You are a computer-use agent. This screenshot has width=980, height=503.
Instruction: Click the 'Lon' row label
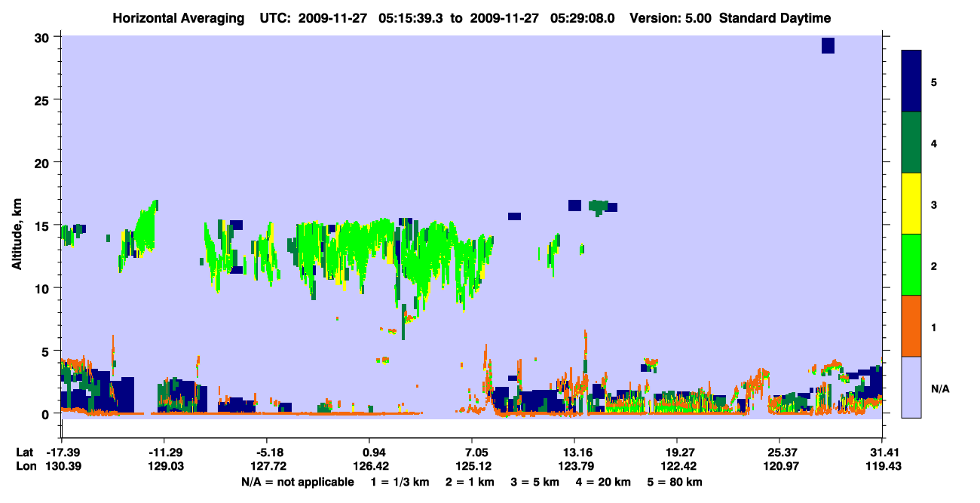pyautogui.click(x=25, y=467)
